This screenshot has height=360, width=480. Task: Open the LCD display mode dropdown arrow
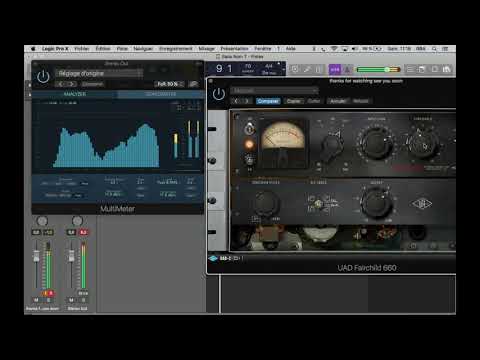click(283, 69)
